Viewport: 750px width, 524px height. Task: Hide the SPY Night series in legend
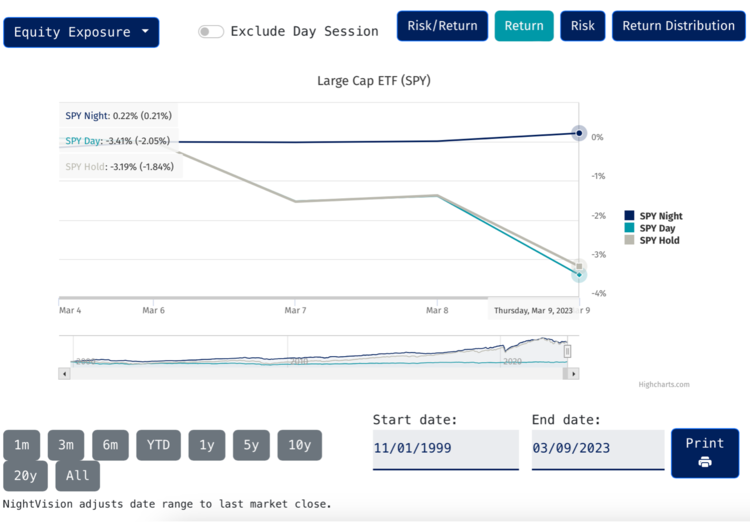pos(660,216)
